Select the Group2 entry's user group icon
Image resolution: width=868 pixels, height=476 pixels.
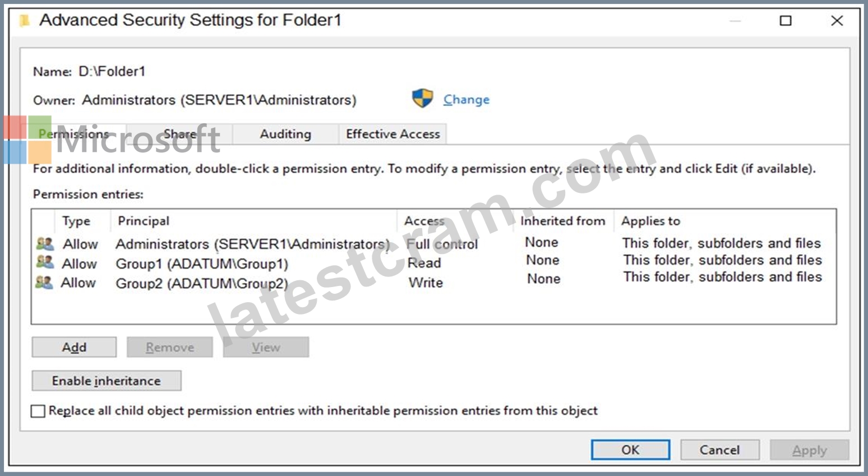44,282
